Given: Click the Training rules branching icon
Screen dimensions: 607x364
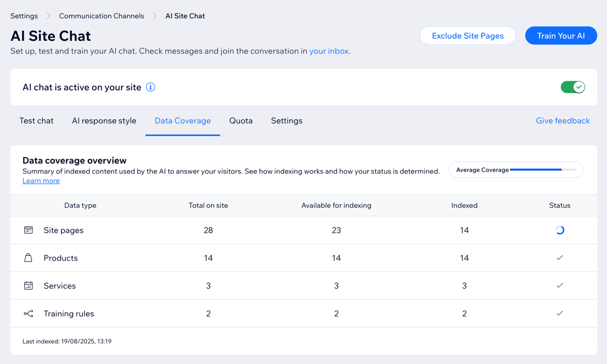Looking at the screenshot, I should [28, 313].
